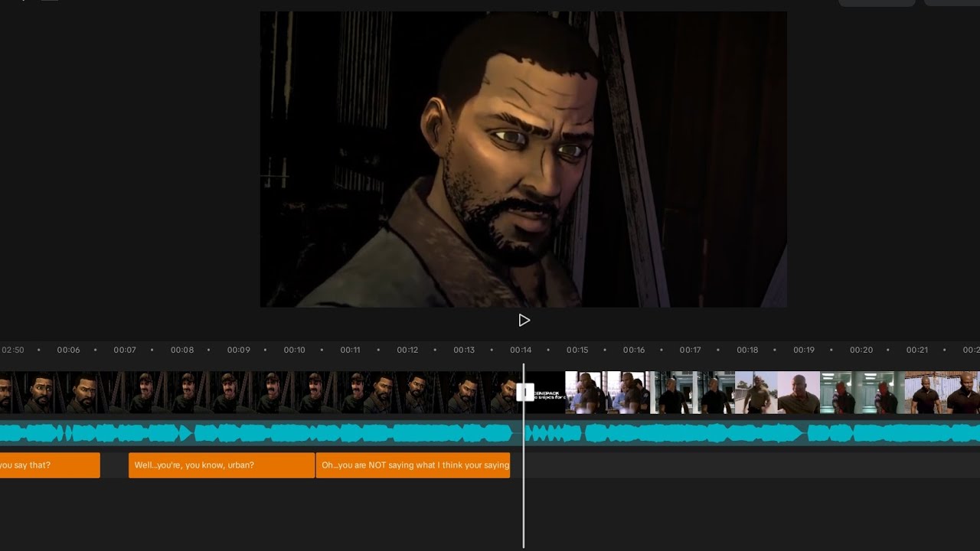
Task: Jump to 00:21 on the timeline ruler
Action: point(917,350)
